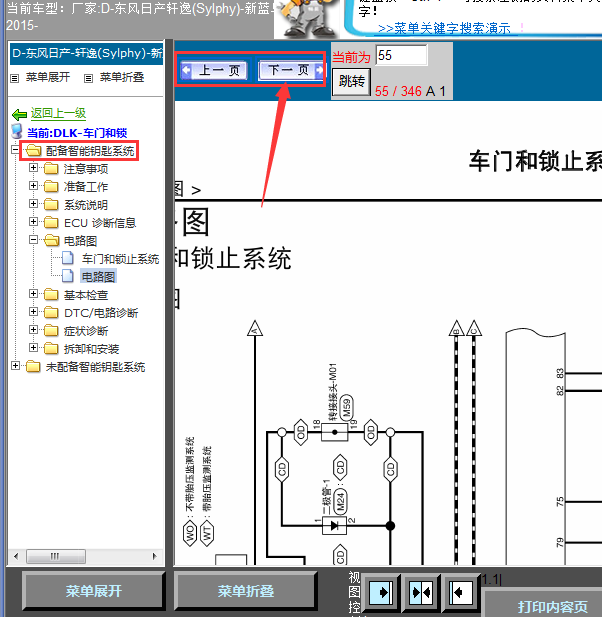Select 拆卸和安装 tree label
602x617 pixels.
coord(91,349)
